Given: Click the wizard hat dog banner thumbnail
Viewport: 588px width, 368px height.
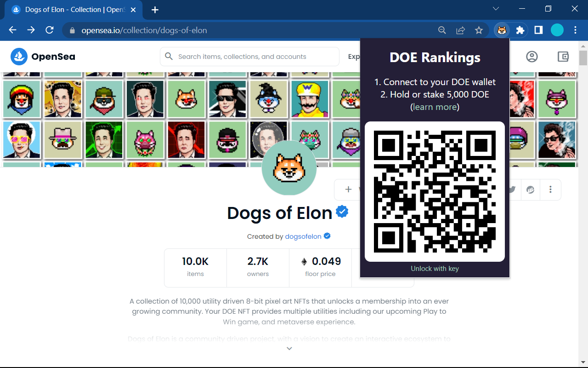Looking at the screenshot, I should tap(269, 99).
